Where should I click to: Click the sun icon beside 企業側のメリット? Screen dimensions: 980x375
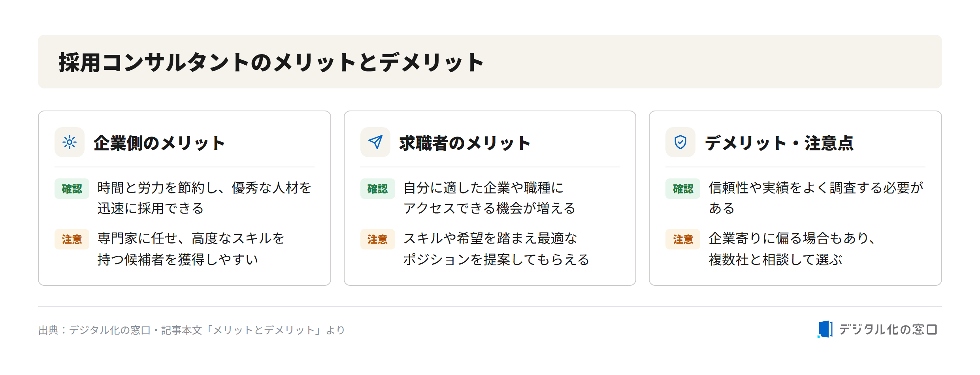pos(70,142)
